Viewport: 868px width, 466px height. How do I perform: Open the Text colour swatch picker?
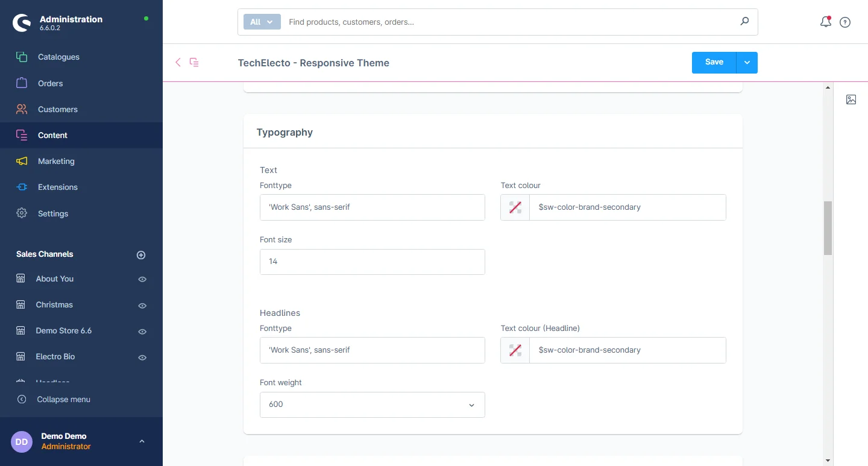(515, 207)
